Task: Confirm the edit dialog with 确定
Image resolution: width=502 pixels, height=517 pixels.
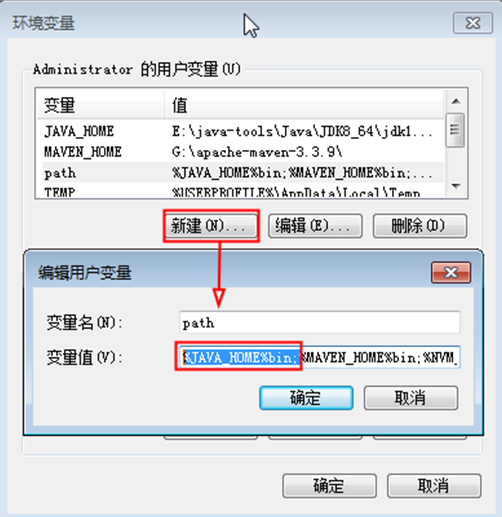Action: click(306, 398)
